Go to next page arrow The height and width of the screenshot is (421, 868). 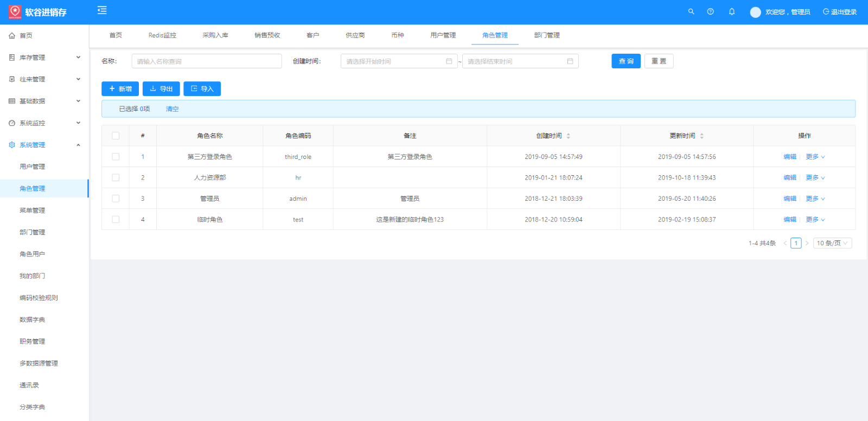pyautogui.click(x=807, y=243)
